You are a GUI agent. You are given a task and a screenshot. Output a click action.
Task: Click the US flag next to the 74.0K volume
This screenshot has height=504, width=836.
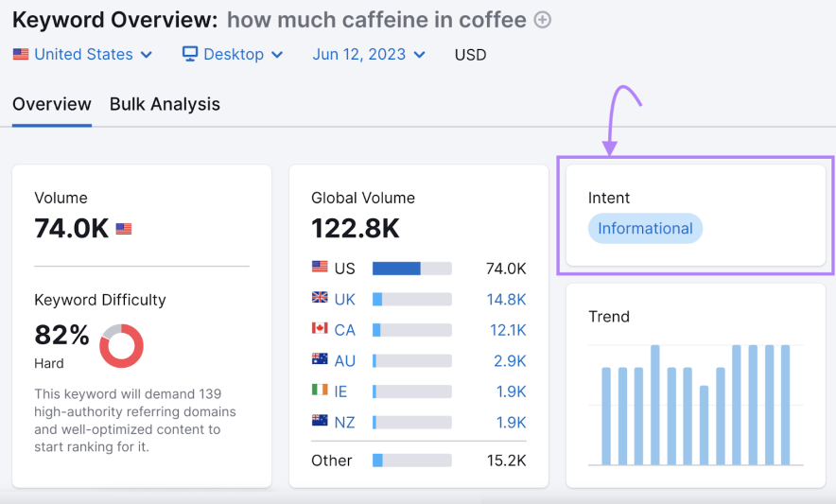coord(124,229)
